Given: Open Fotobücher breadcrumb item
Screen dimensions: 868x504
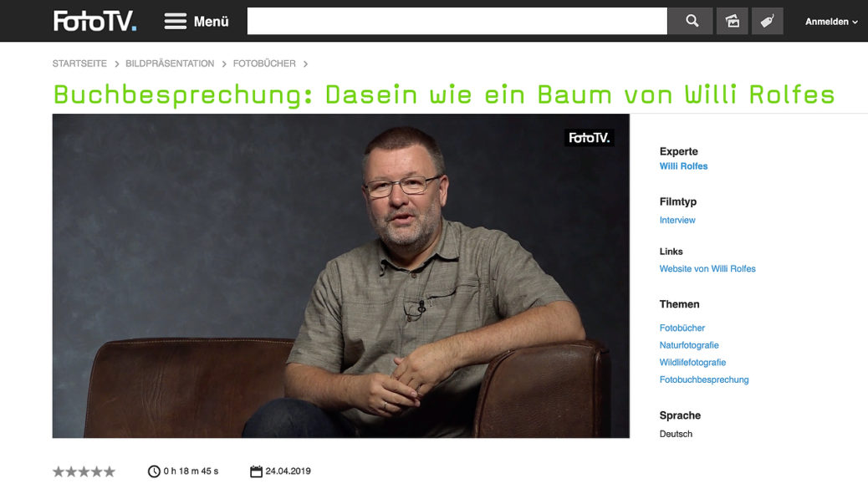Looking at the screenshot, I should pos(264,64).
